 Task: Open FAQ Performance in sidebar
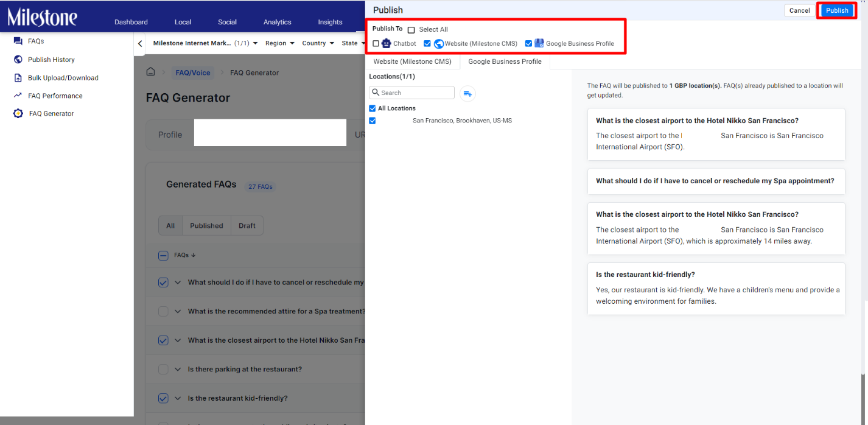(x=55, y=96)
